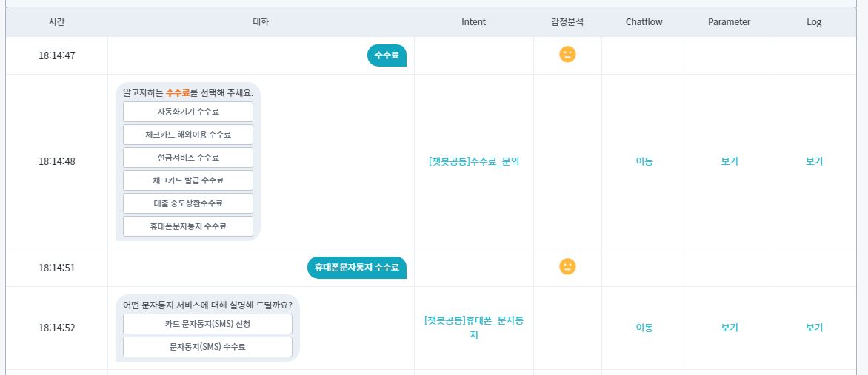Click 이동 Chatflow link at 18:14:48
The width and height of the screenshot is (868, 375).
coord(644,161)
